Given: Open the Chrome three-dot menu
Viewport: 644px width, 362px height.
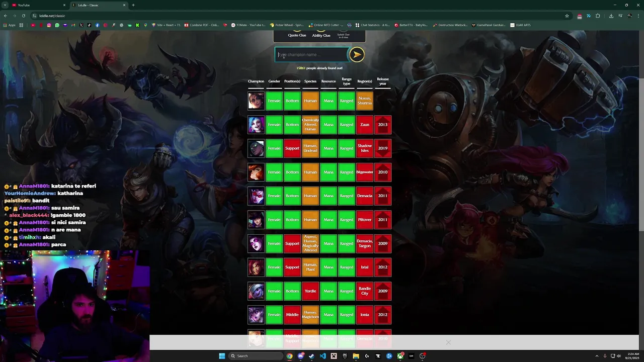Looking at the screenshot, I should pyautogui.click(x=638, y=16).
